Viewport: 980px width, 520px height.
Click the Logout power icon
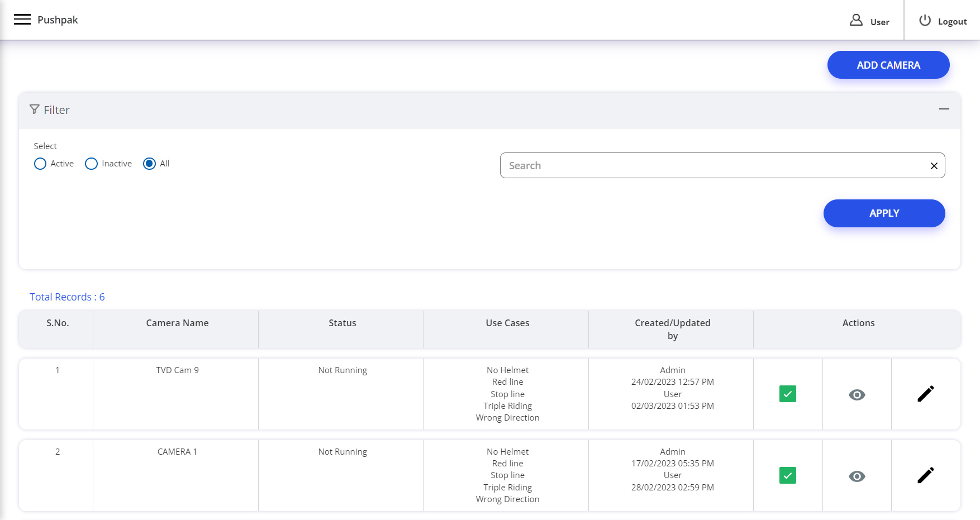coord(925,21)
